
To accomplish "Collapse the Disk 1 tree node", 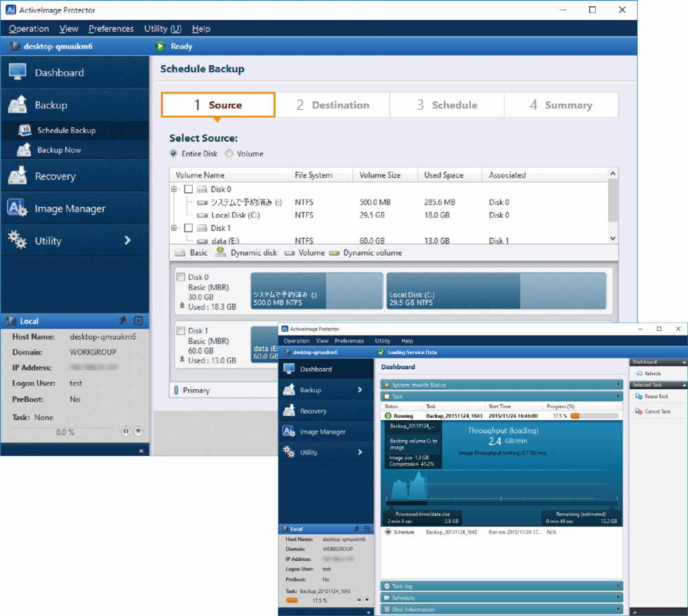I will point(174,228).
